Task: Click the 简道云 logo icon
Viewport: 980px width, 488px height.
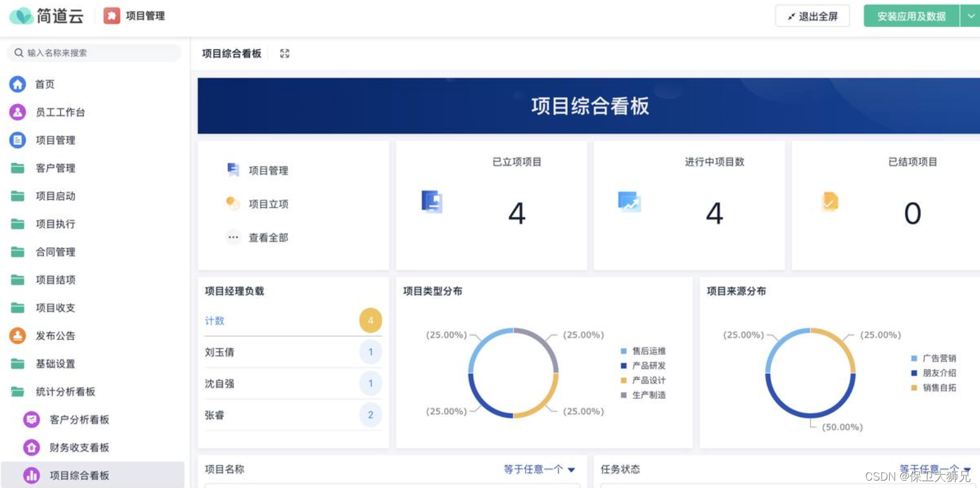Action: pos(21,15)
